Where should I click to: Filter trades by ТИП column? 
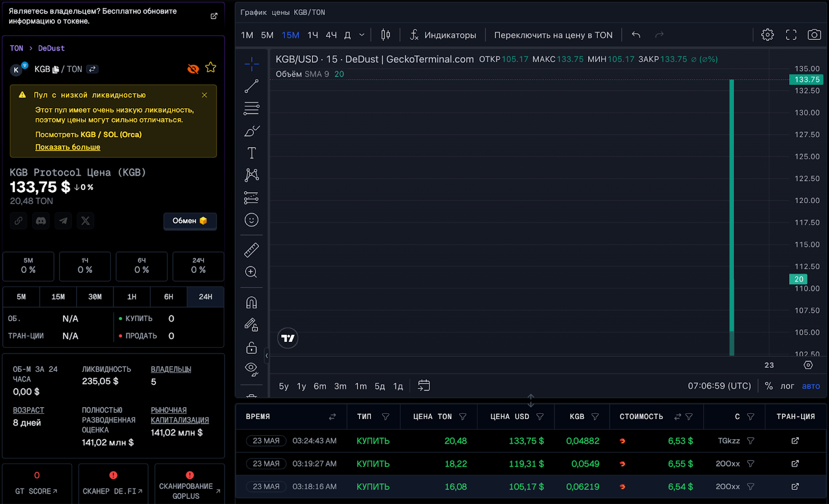tap(385, 416)
